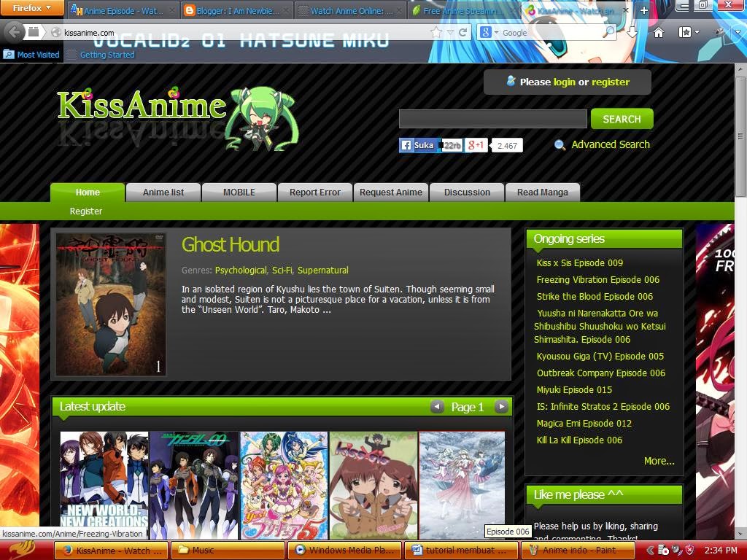Click the browser back arrow button
This screenshot has width=747, height=560.
click(15, 32)
